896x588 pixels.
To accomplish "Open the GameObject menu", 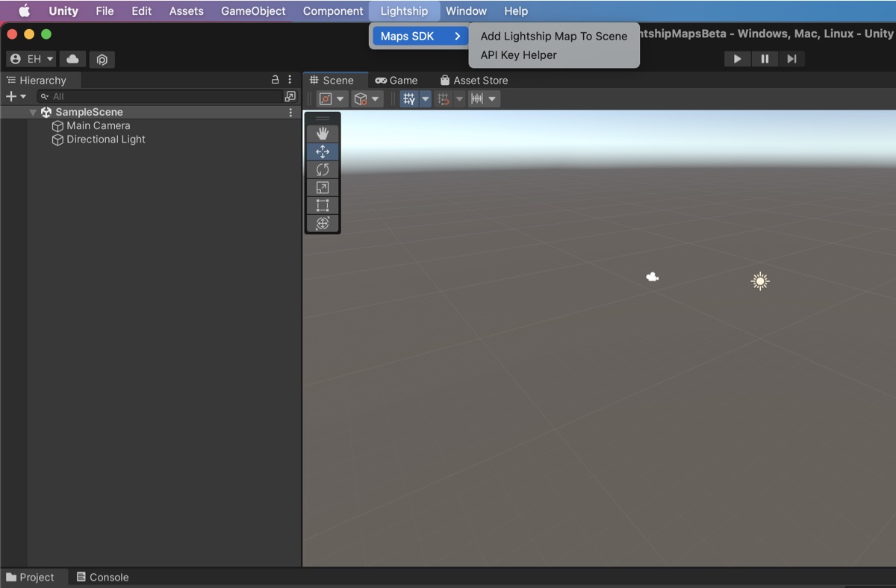I will point(253,11).
